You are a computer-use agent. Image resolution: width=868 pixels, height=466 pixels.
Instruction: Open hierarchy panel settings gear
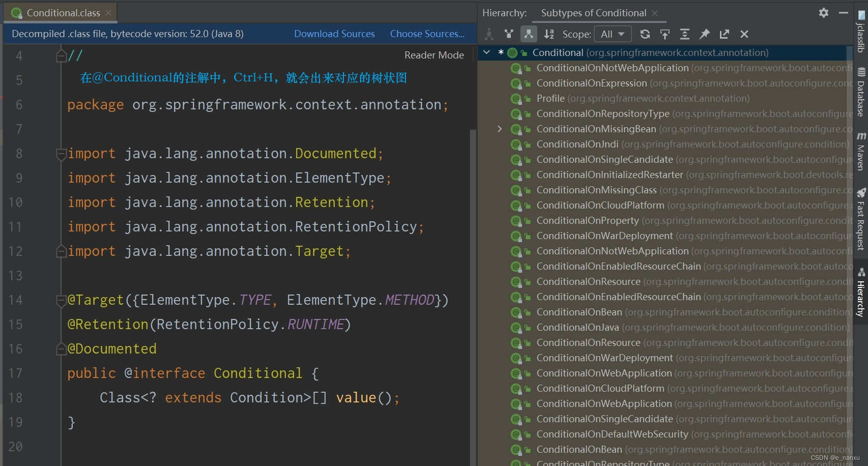point(824,13)
